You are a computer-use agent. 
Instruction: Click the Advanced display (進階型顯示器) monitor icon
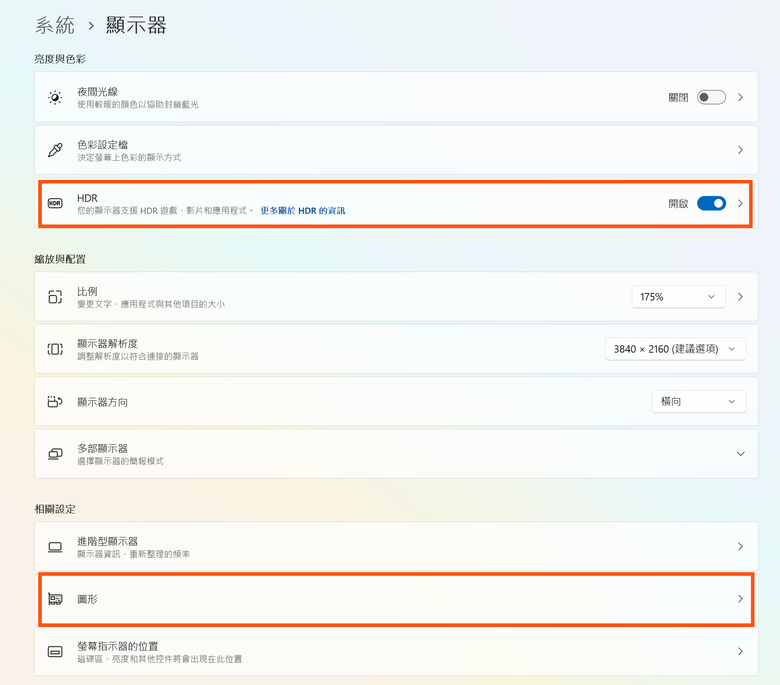pyautogui.click(x=55, y=547)
